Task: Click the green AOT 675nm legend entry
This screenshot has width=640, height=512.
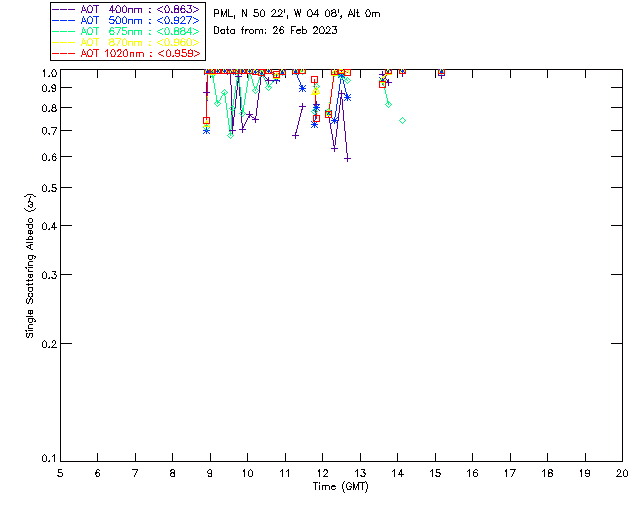Action: 127,31
